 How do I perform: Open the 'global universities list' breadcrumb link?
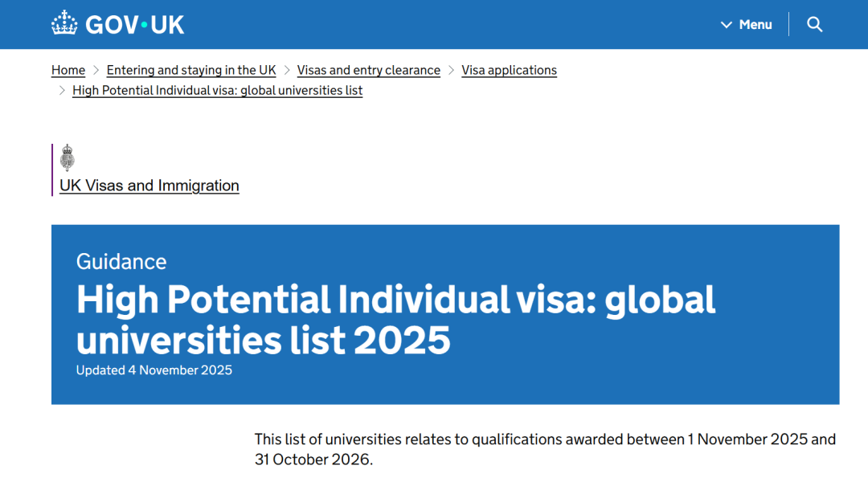(x=217, y=90)
